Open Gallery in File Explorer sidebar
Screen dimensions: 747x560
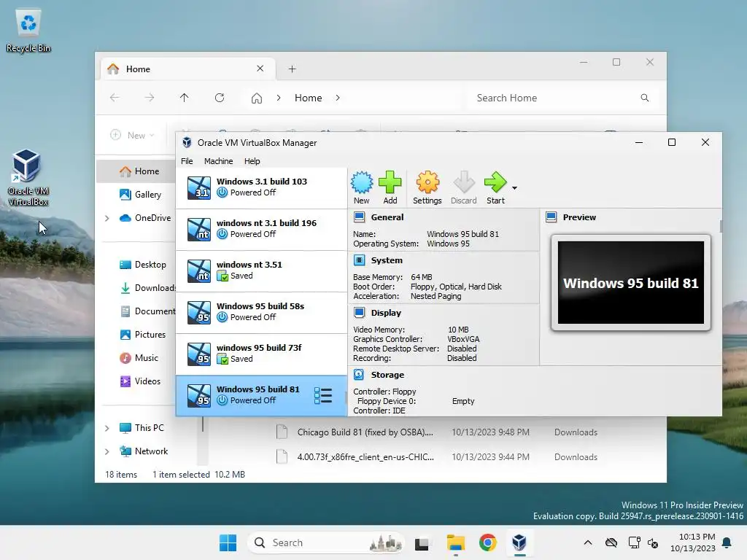click(x=141, y=194)
